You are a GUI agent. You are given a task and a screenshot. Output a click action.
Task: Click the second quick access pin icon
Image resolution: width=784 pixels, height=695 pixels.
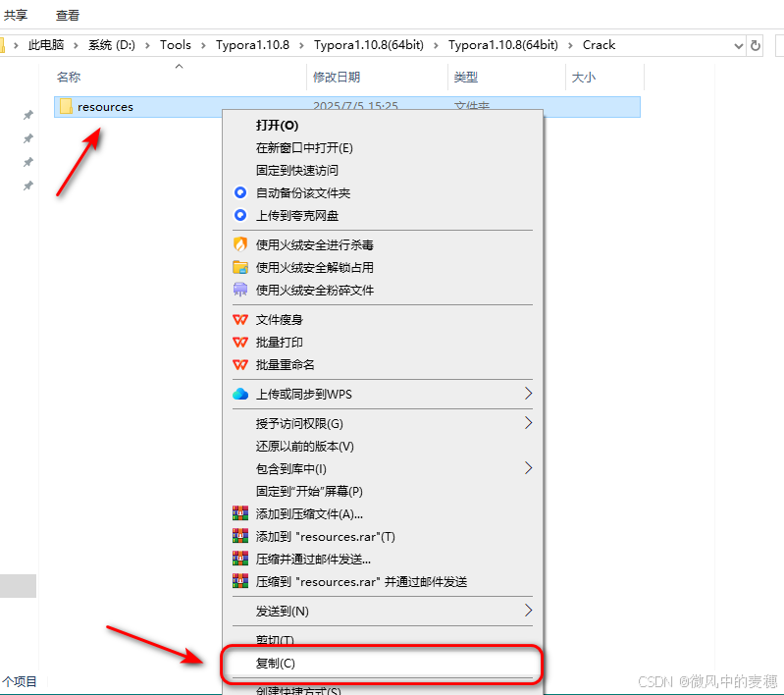(28, 138)
